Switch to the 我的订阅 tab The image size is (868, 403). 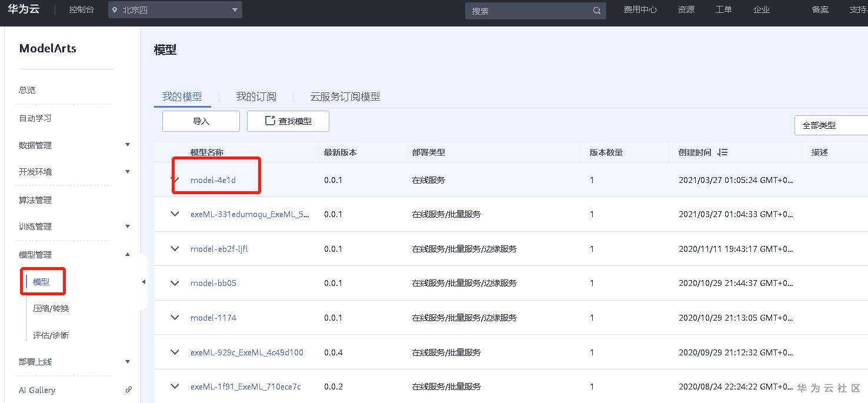click(256, 96)
